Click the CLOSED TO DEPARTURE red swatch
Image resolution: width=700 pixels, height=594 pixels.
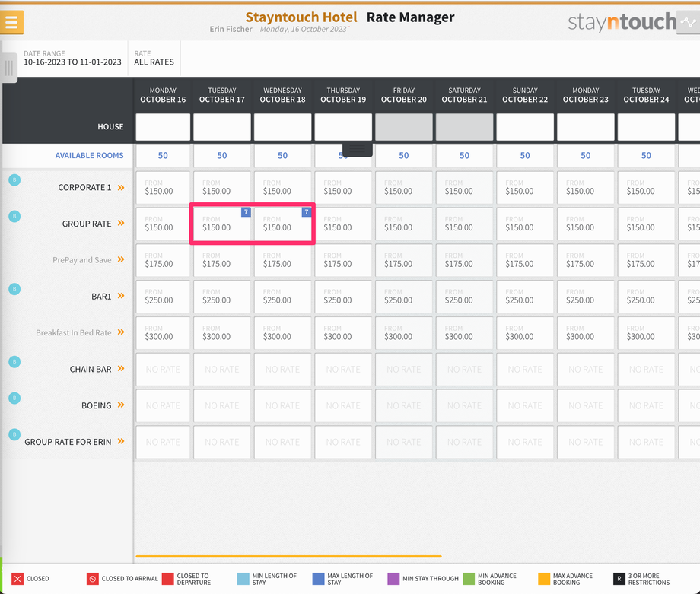168,579
